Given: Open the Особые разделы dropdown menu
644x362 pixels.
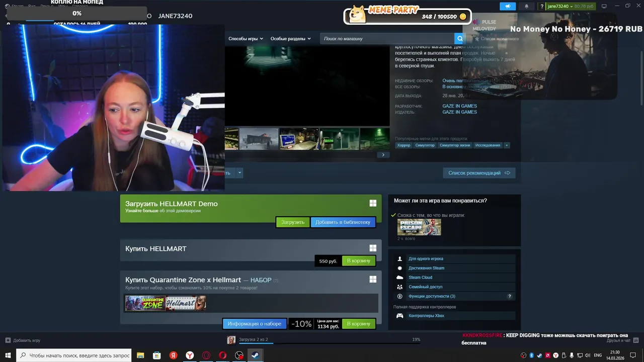Looking at the screenshot, I should (x=290, y=39).
